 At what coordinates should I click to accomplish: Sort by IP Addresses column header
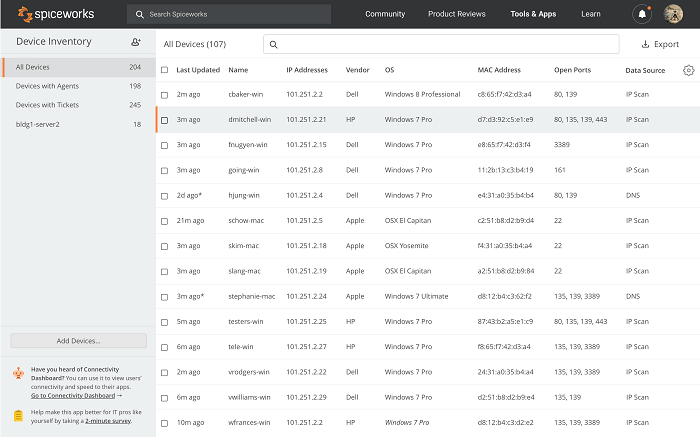(307, 70)
